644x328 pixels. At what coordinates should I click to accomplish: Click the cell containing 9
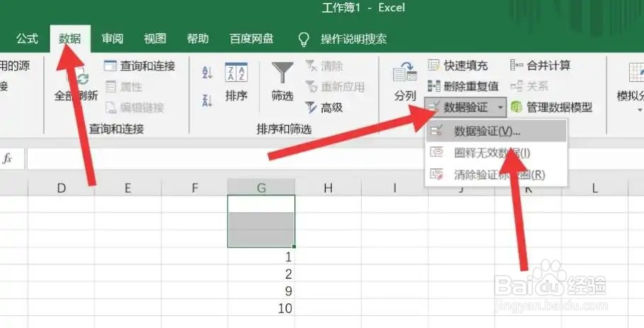261,291
